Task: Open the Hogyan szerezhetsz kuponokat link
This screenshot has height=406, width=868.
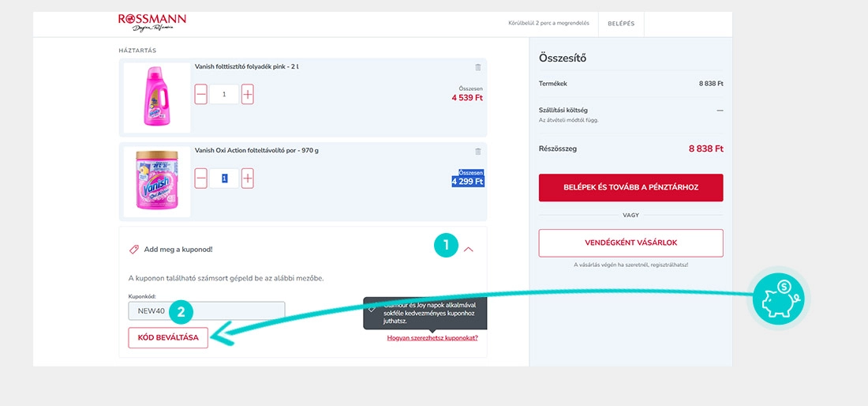Action: click(x=432, y=337)
